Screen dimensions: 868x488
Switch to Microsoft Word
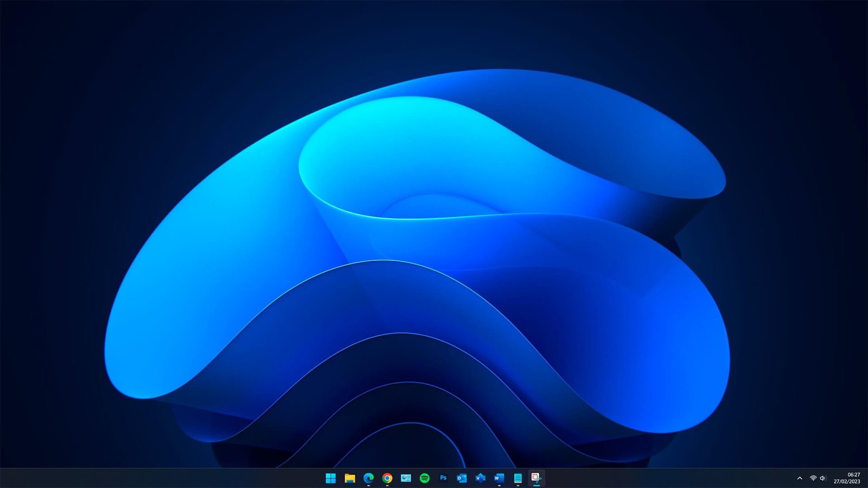tap(499, 478)
